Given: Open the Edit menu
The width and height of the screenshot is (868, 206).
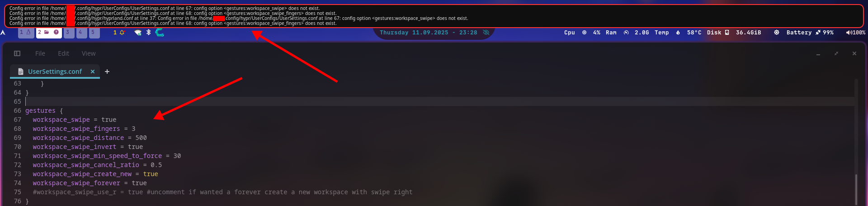Looking at the screenshot, I should point(63,53).
